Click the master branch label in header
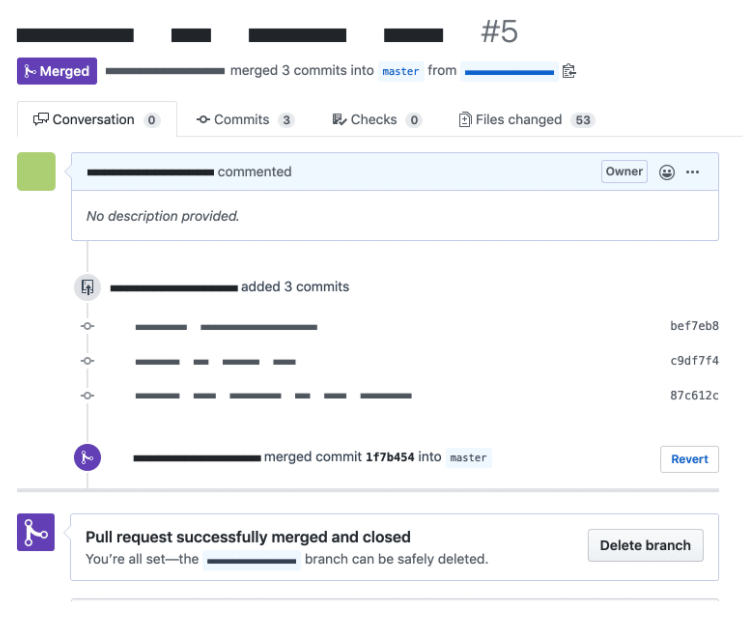 pos(401,71)
